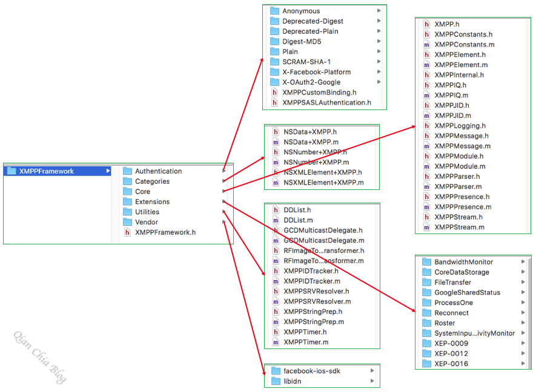Expand the libidn folder arrow

372,381
